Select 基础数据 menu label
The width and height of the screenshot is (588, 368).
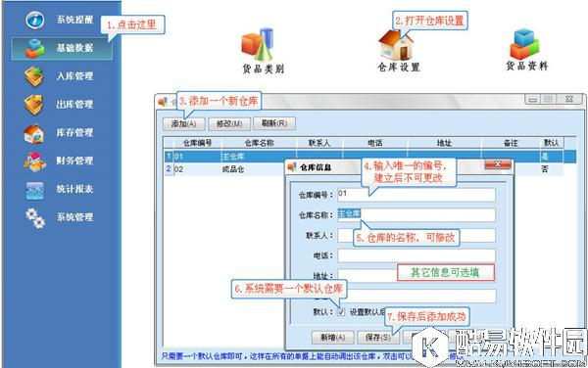(x=74, y=48)
